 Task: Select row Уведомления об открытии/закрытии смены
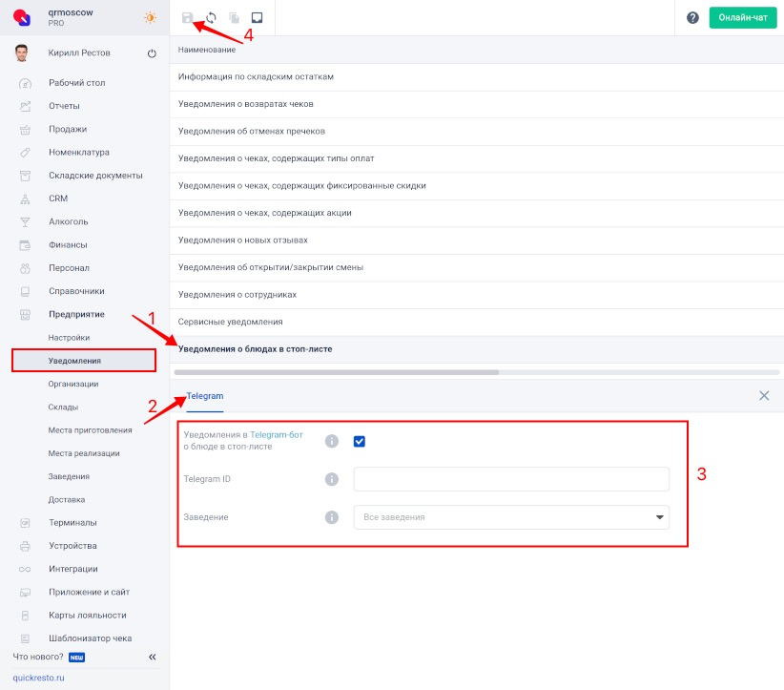[x=477, y=267]
